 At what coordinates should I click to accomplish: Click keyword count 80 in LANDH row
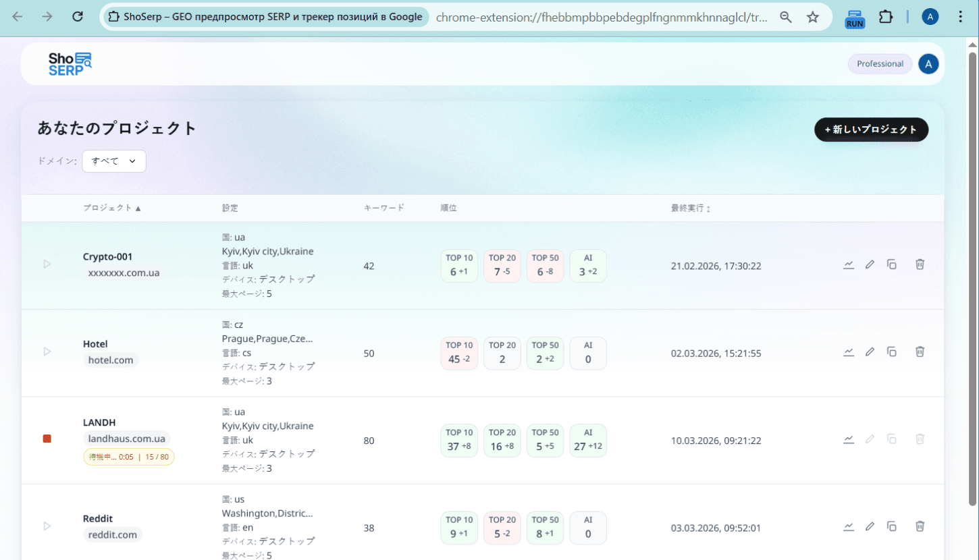[x=369, y=441]
